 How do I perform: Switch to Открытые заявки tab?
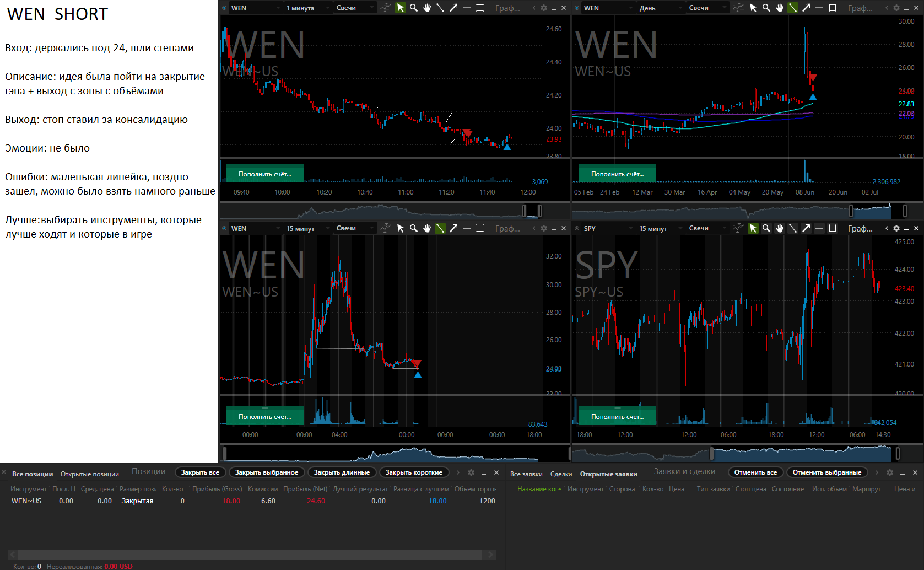coord(608,474)
